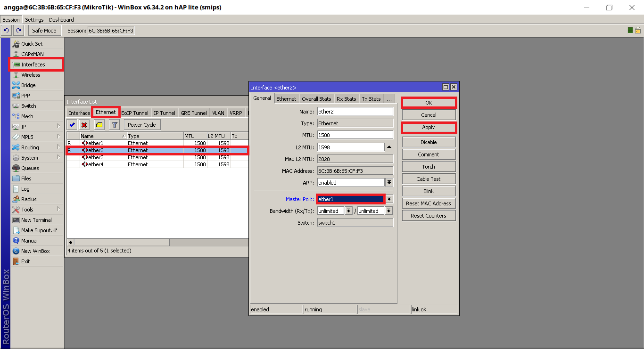The height and width of the screenshot is (349, 644).
Task: Click the Reset Counters button
Action: [x=429, y=216]
